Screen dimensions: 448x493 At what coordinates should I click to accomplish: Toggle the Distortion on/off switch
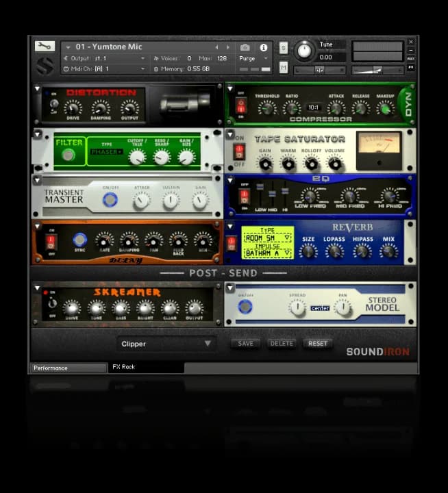click(x=54, y=104)
